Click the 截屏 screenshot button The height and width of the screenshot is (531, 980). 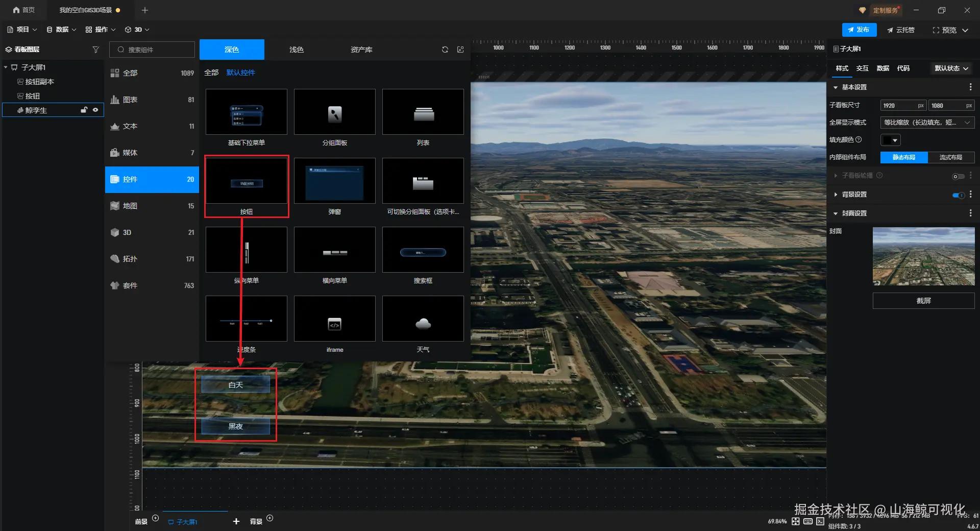point(923,301)
